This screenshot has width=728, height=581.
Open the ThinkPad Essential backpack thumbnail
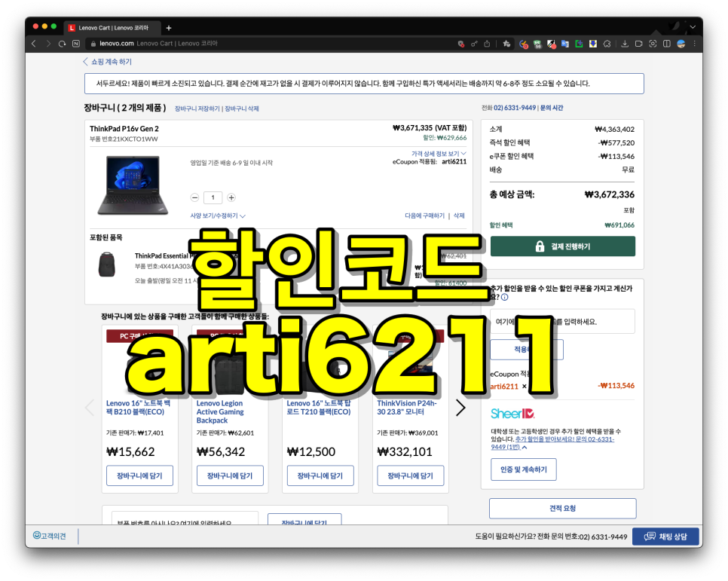(107, 265)
